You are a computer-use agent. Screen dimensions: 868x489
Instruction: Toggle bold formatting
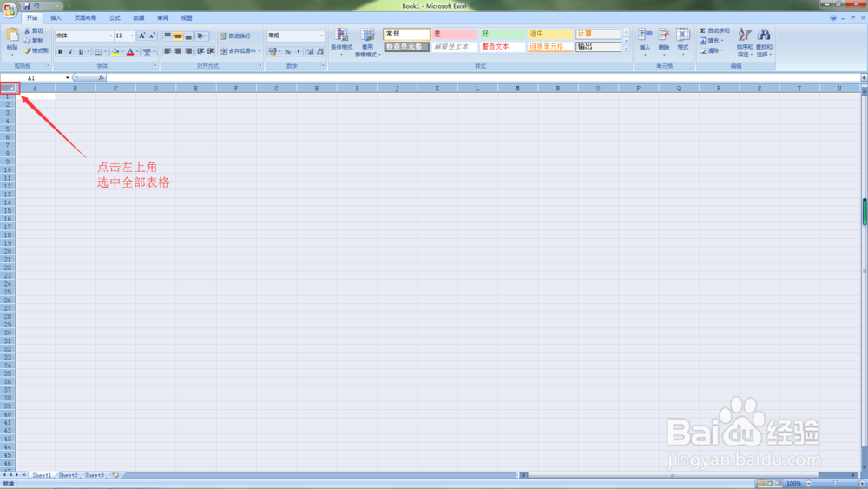(x=60, y=51)
